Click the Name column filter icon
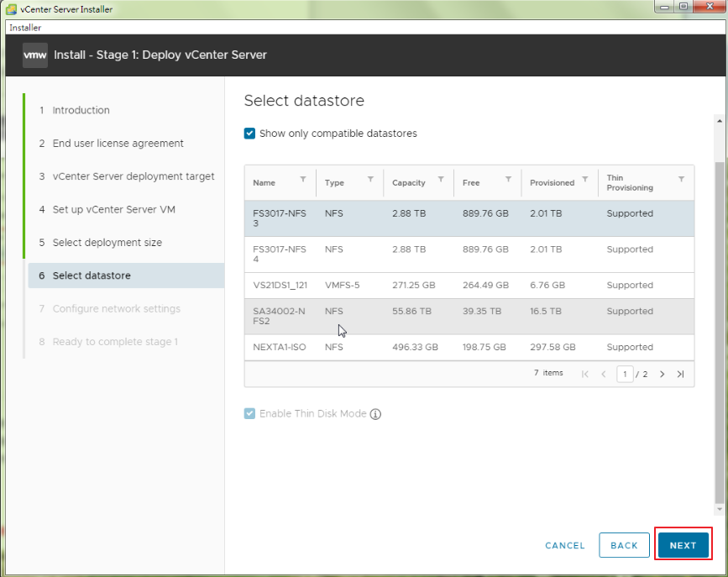 [x=303, y=180]
